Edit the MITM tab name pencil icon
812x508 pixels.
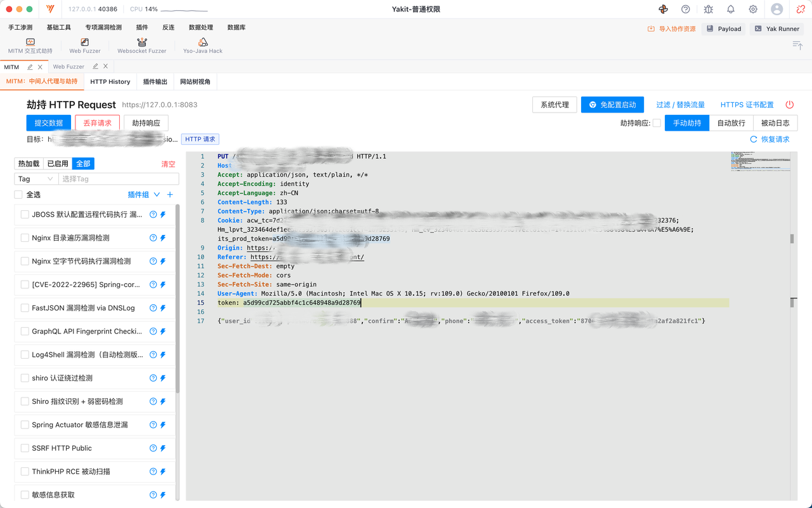[x=30, y=67]
